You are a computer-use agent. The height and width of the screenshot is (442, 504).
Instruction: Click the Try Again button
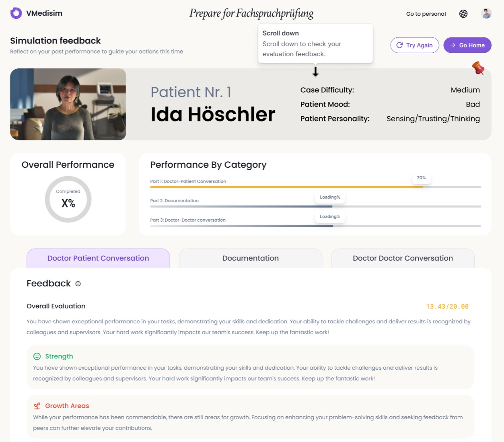click(415, 45)
